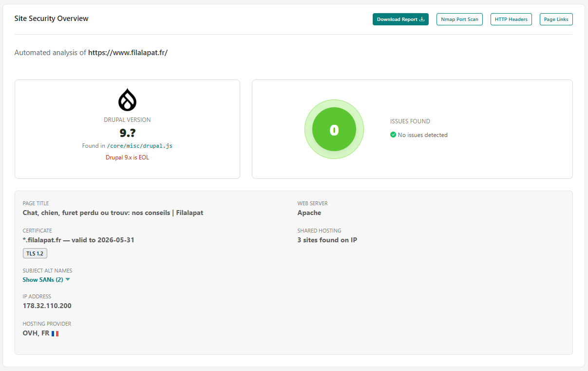The width and height of the screenshot is (588, 371).
Task: Click the Site Security Overview heading
Action: (52, 19)
